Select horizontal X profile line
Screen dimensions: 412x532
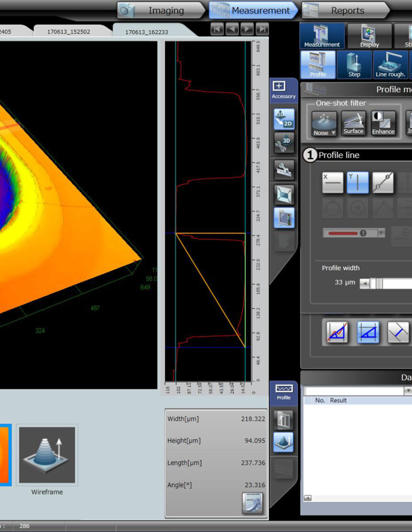pos(332,182)
